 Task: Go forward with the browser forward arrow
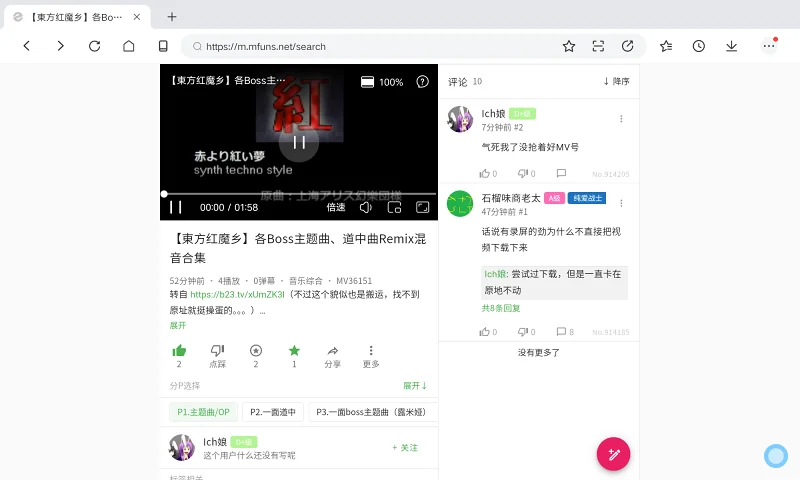click(x=60, y=46)
